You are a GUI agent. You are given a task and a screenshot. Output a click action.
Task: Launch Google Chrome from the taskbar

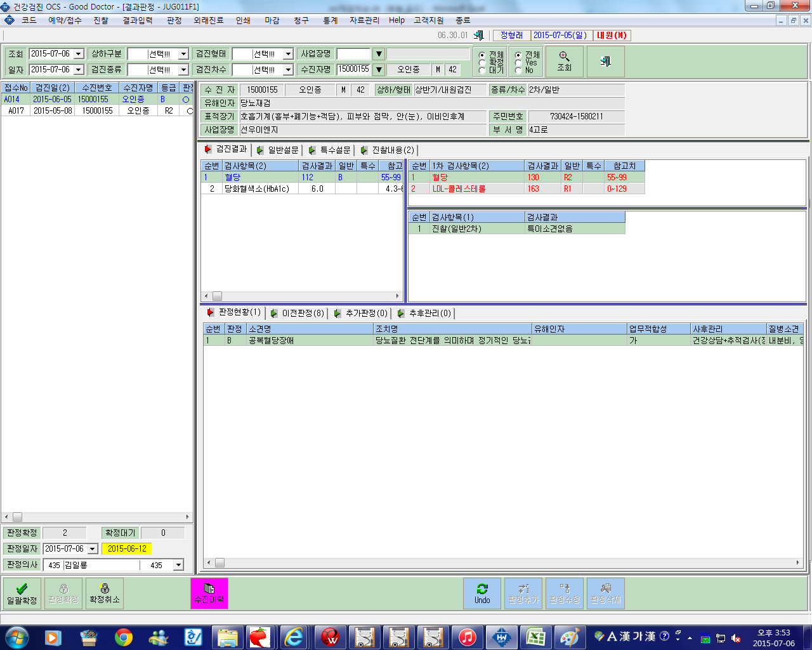coord(123,637)
